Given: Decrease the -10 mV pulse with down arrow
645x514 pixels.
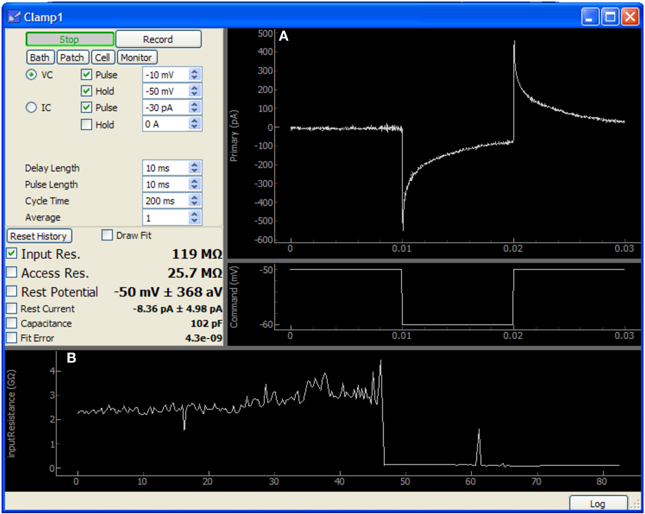Looking at the screenshot, I should (195, 78).
